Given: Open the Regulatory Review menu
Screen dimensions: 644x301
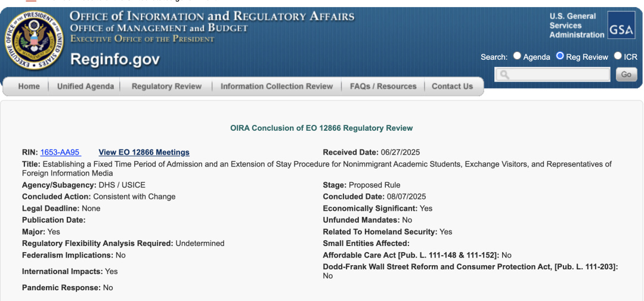Looking at the screenshot, I should [167, 87].
